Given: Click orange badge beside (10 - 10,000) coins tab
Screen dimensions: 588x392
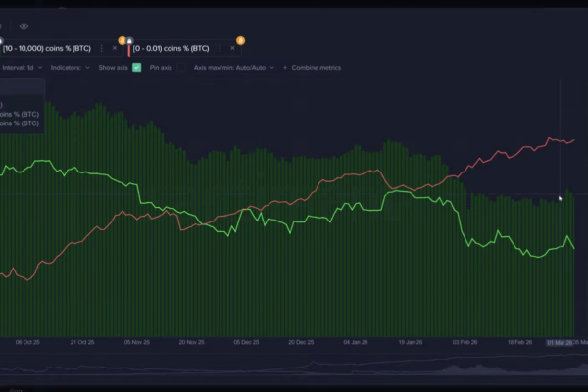Looking at the screenshot, I should [x=122, y=40].
